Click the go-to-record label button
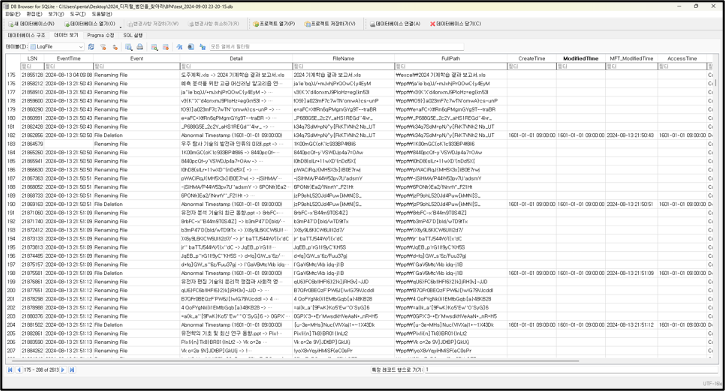 396,370
